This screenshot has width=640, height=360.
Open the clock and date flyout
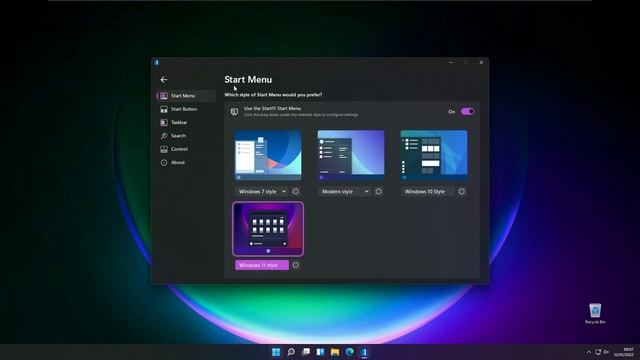pyautogui.click(x=624, y=352)
